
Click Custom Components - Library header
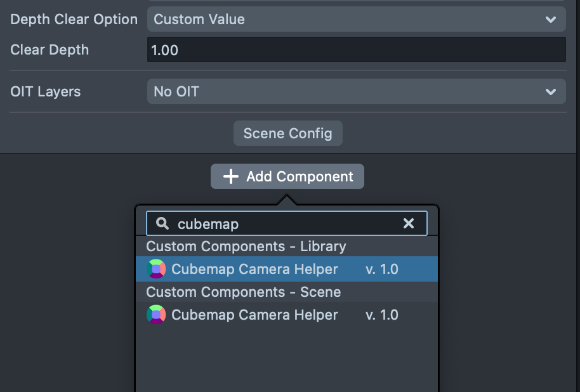point(246,246)
